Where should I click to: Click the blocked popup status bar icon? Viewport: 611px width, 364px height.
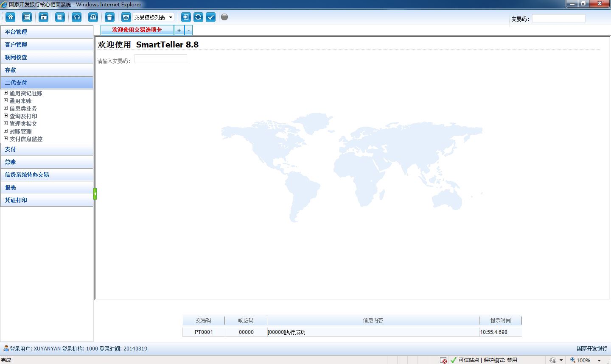click(443, 360)
